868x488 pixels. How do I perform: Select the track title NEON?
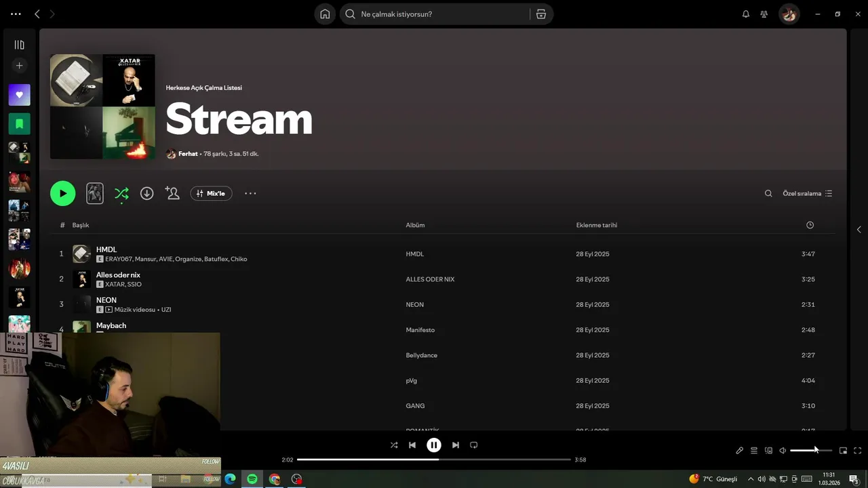(x=106, y=300)
